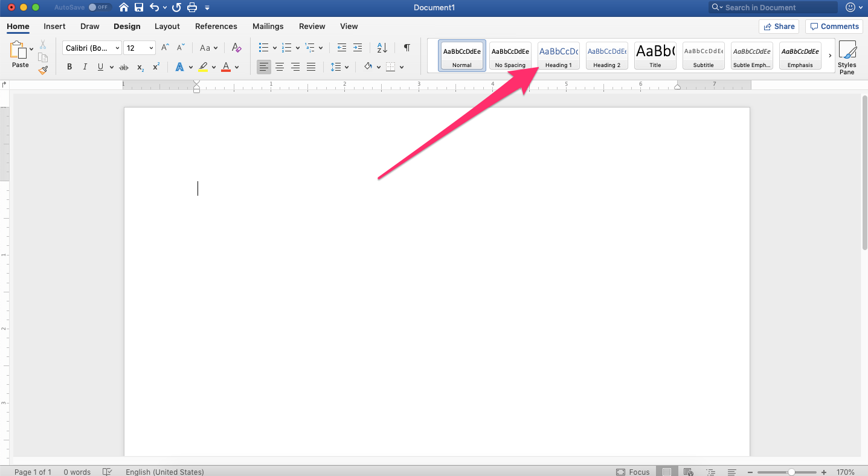Click the Search in Document field
The image size is (868, 476).
773,7
